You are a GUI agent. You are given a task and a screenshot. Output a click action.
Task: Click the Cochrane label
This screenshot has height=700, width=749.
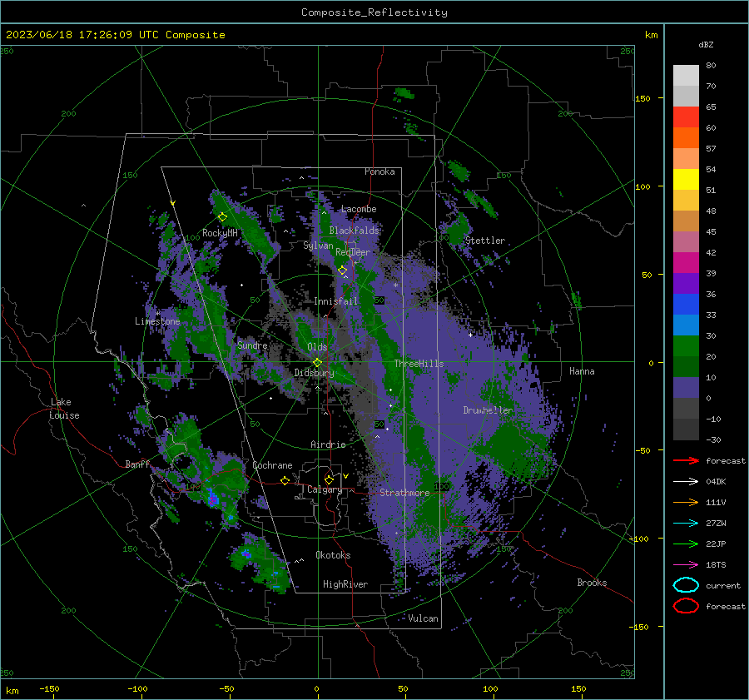pos(272,465)
